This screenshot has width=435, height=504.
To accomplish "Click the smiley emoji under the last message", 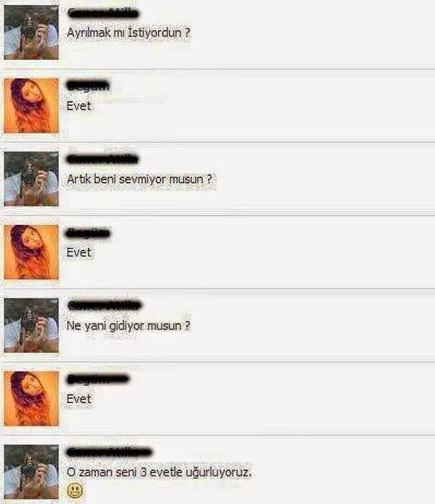I will pos(75,491).
